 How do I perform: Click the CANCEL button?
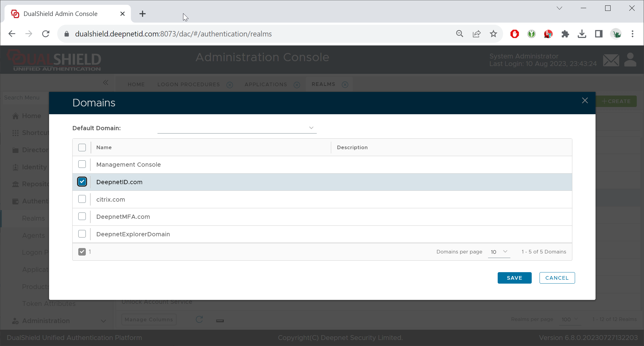(557, 278)
